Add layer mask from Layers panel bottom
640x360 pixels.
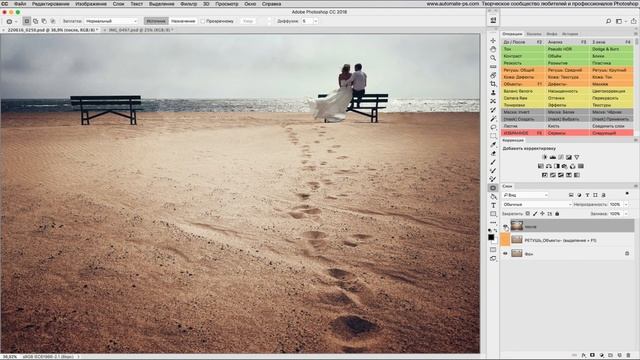click(x=593, y=356)
